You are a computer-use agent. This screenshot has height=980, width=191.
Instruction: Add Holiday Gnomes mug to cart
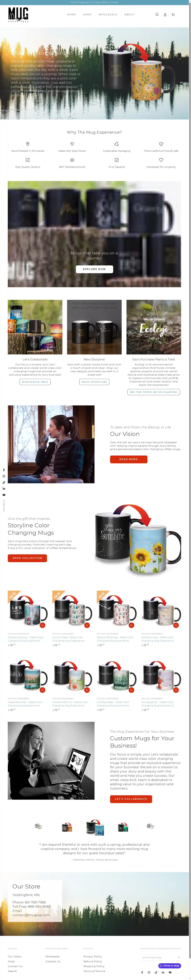(42, 625)
